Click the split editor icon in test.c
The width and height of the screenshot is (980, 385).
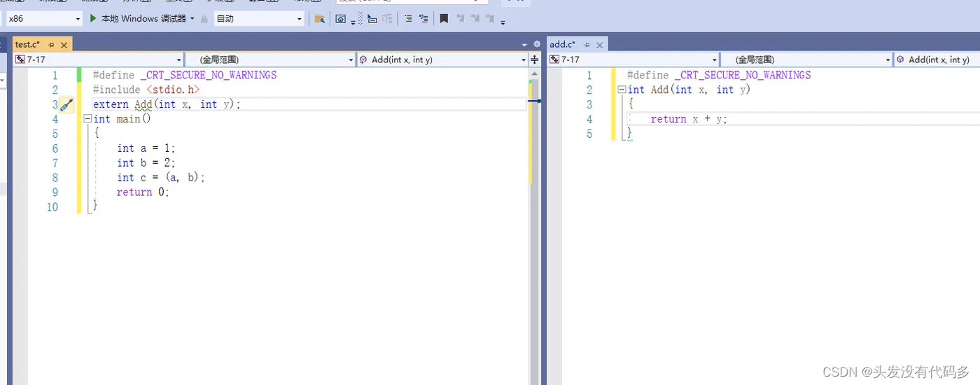coord(535,59)
